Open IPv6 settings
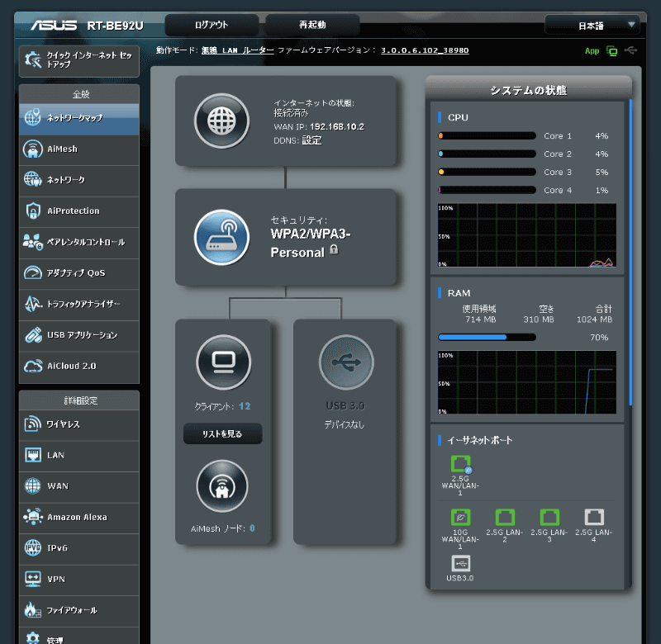The width and height of the screenshot is (661, 644). pyautogui.click(x=79, y=548)
